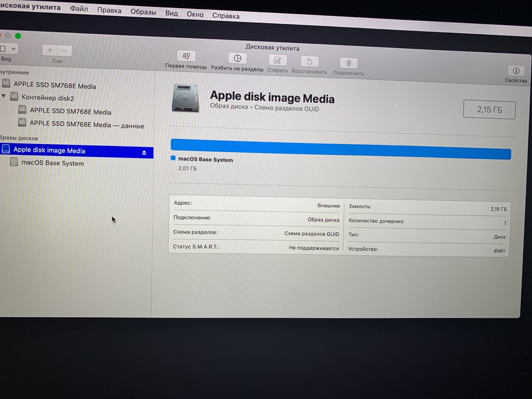Click the First Aid (Первая помощь) toolbar icon
Screen dimensions: 532x399
pyautogui.click(x=186, y=56)
